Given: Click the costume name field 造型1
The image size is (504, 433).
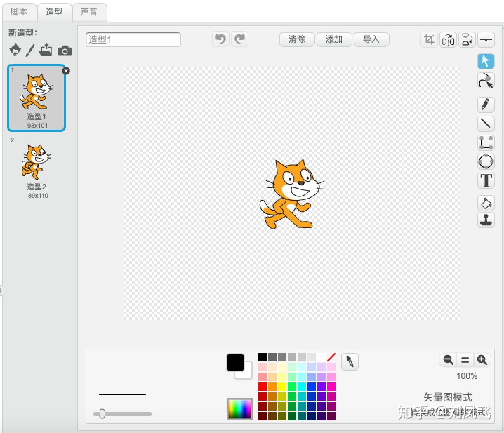Looking at the screenshot, I should (133, 40).
